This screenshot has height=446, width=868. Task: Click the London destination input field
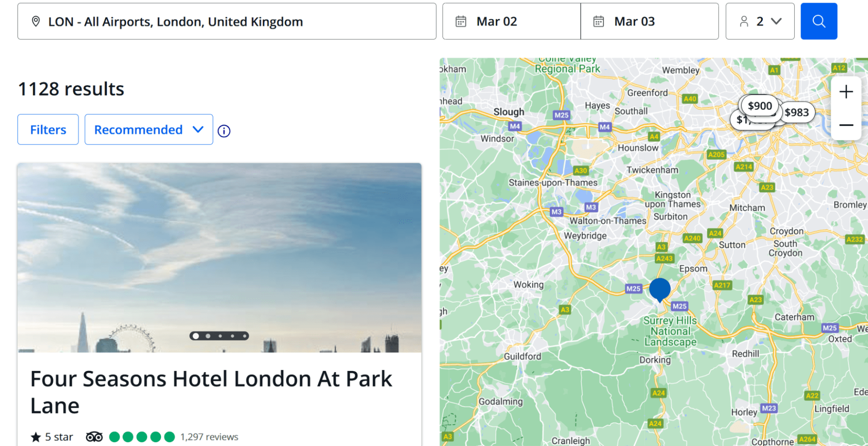coord(234,21)
